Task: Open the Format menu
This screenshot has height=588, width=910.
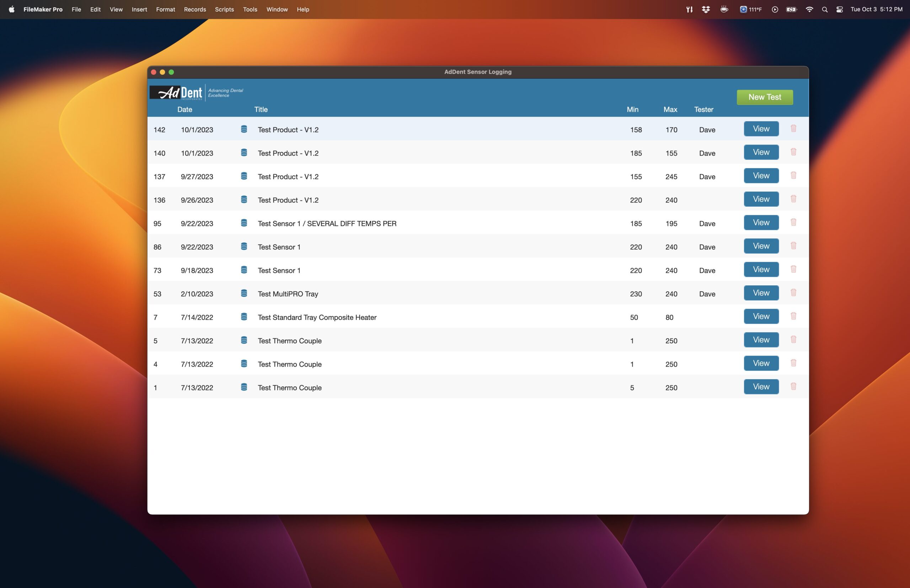Action: pyautogui.click(x=165, y=10)
